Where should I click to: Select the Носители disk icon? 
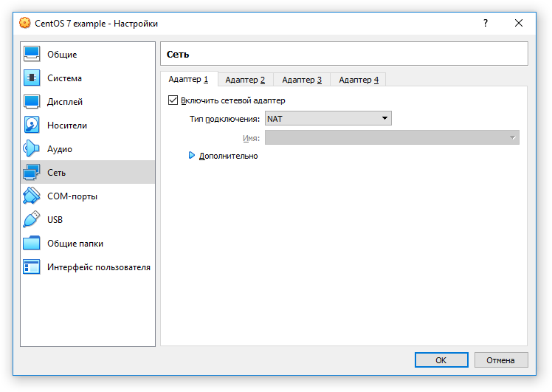pyautogui.click(x=32, y=125)
